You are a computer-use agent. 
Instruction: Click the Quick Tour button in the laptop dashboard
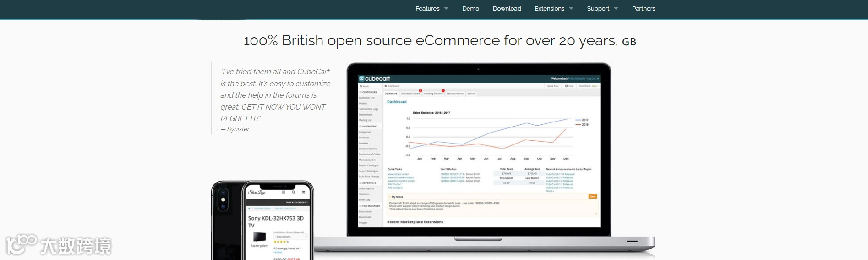553,86
